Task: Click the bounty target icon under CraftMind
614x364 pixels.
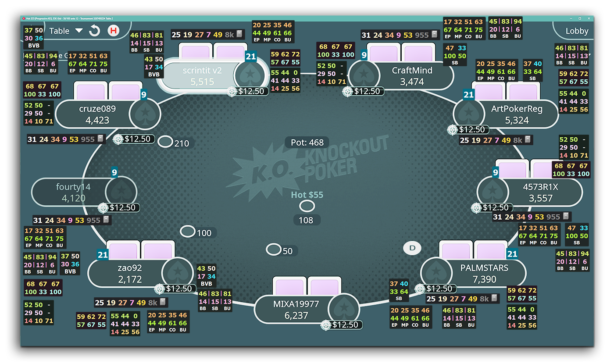Action: [348, 91]
